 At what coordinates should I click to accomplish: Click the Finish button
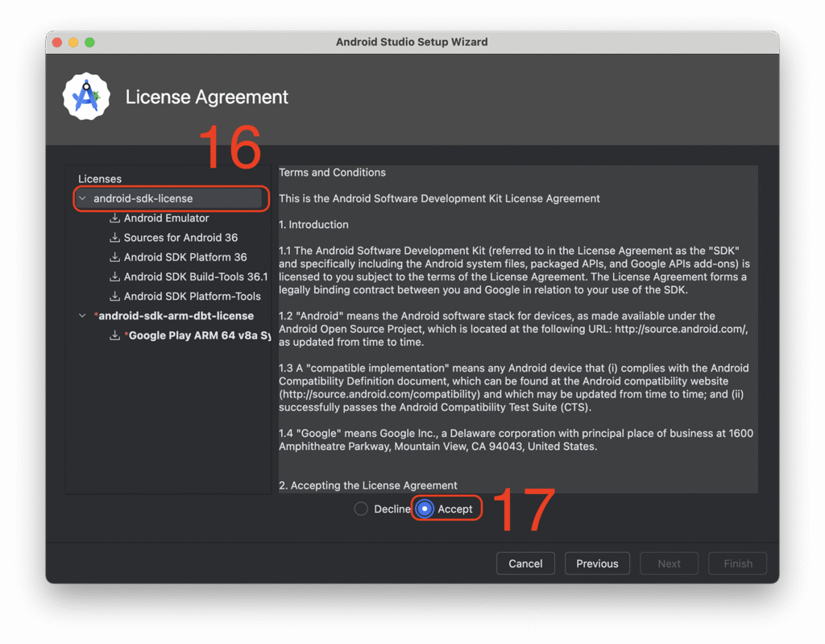[737, 563]
